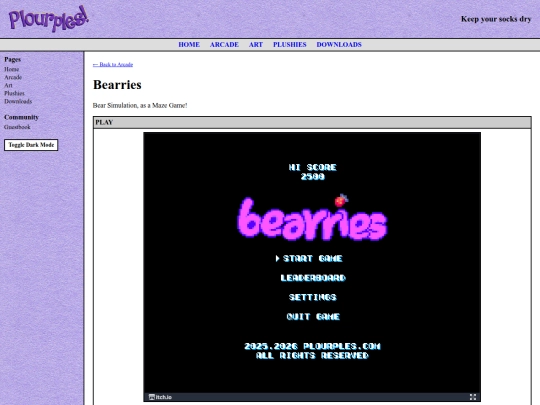Open the Guestbook under Community
540x405 pixels.
pyautogui.click(x=17, y=127)
